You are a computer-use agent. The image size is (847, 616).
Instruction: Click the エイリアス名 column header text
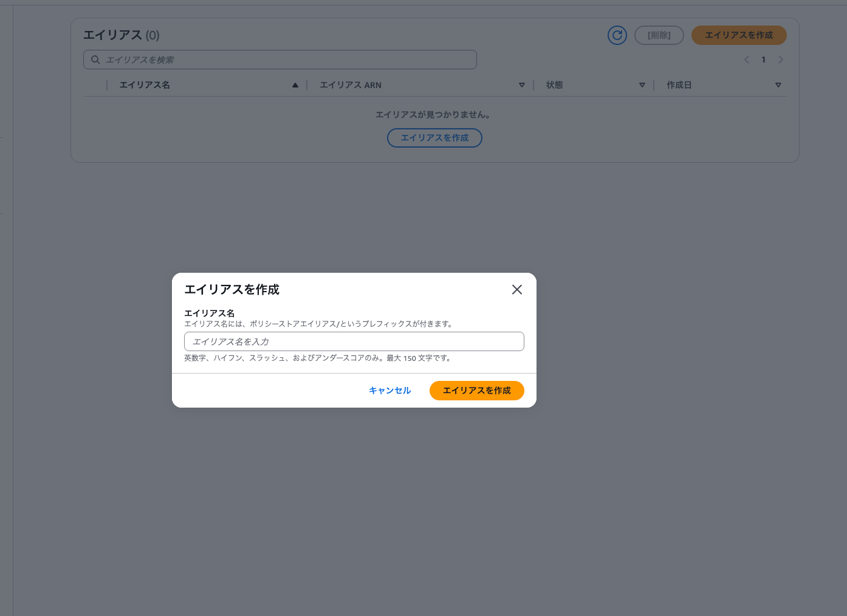point(145,85)
